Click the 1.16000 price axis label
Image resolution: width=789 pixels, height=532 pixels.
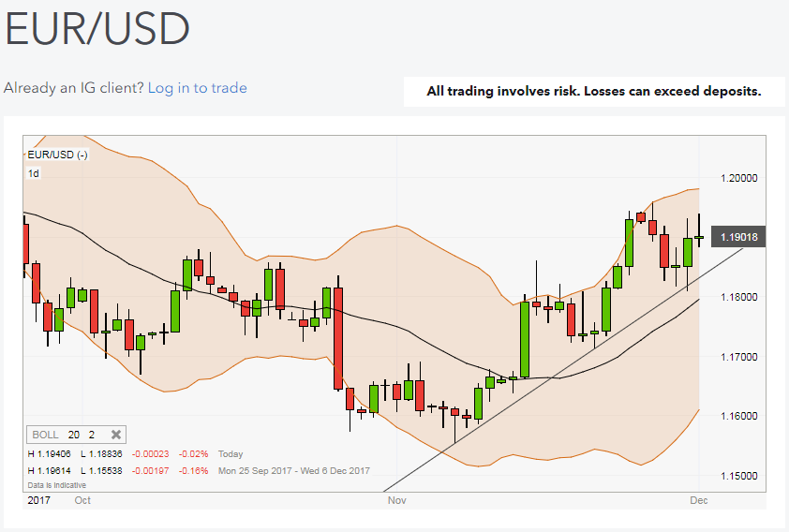pyautogui.click(x=738, y=416)
